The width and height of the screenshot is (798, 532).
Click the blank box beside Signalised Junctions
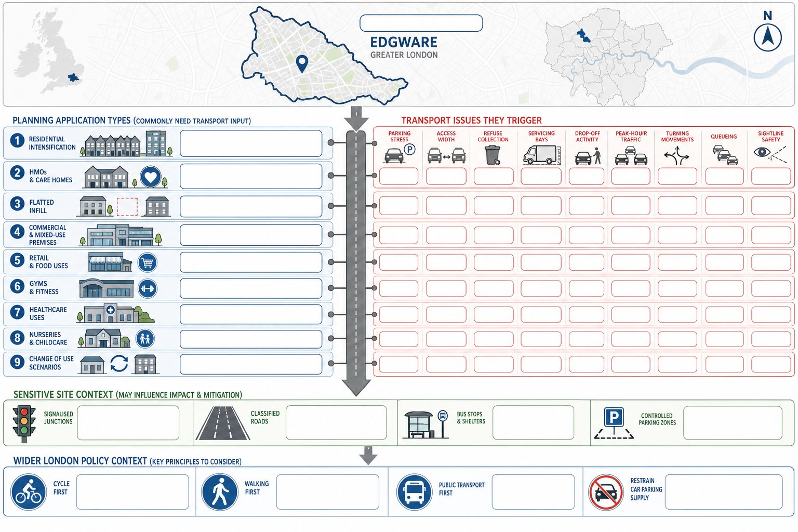[x=128, y=423]
